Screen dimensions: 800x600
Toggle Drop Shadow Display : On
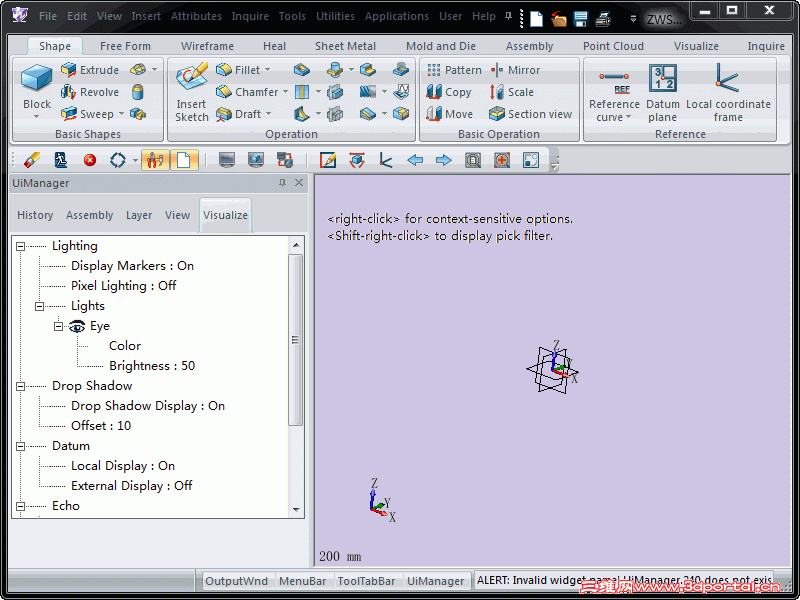click(148, 406)
